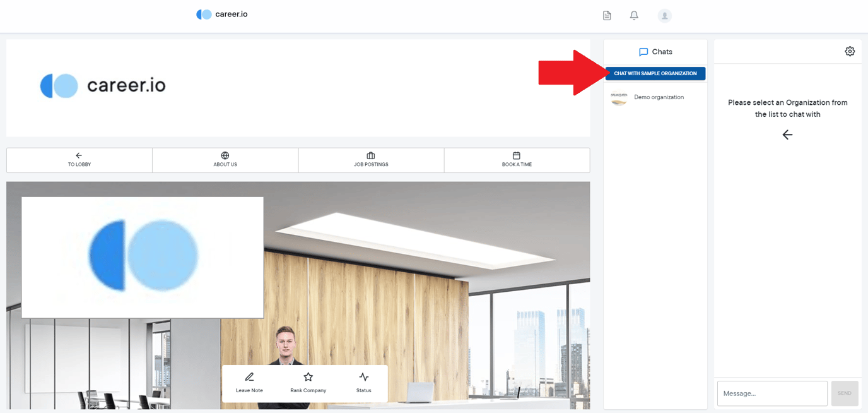This screenshot has height=413, width=868.
Task: Open the user profile avatar menu
Action: [664, 16]
